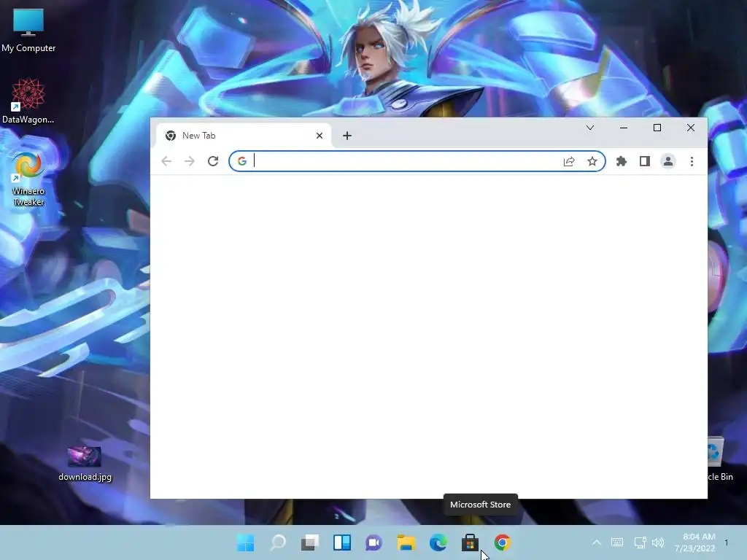
Task: Select the DataWagon desktop shortcut
Action: tap(28, 101)
